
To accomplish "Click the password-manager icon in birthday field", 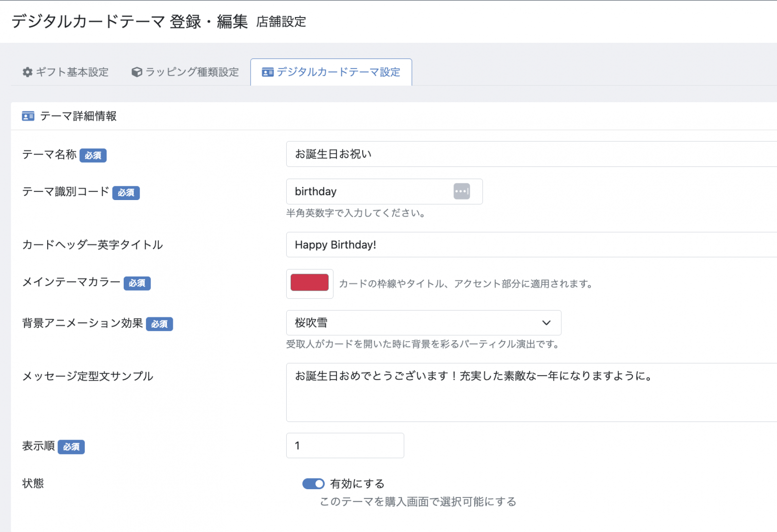I will (462, 191).
